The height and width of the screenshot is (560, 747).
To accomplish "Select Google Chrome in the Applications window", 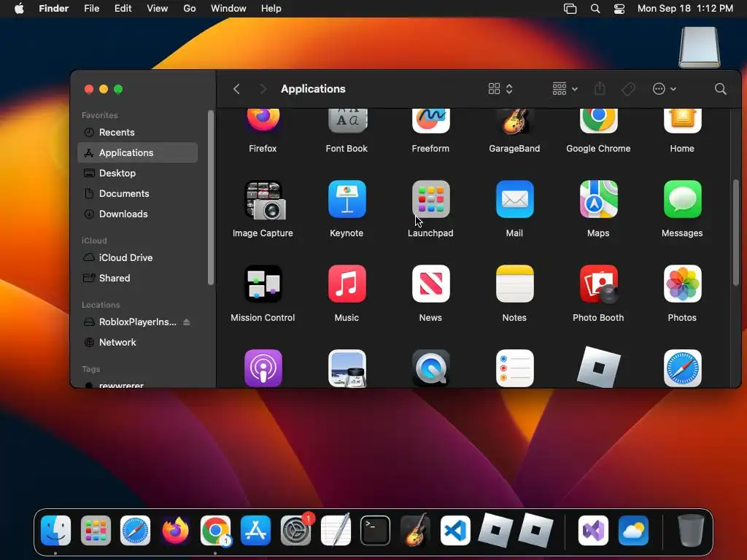I will tap(598, 121).
